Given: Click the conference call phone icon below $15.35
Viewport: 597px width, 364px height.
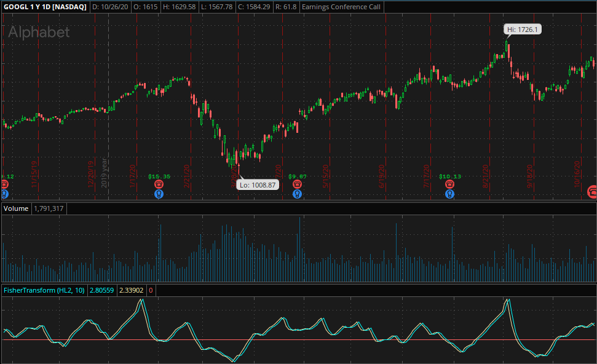Looking at the screenshot, I should [x=159, y=184].
